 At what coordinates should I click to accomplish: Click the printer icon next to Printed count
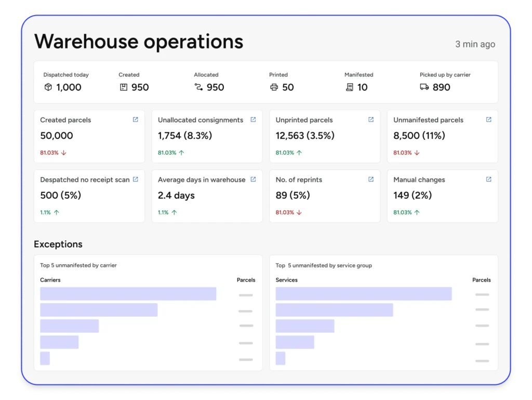[x=273, y=87]
